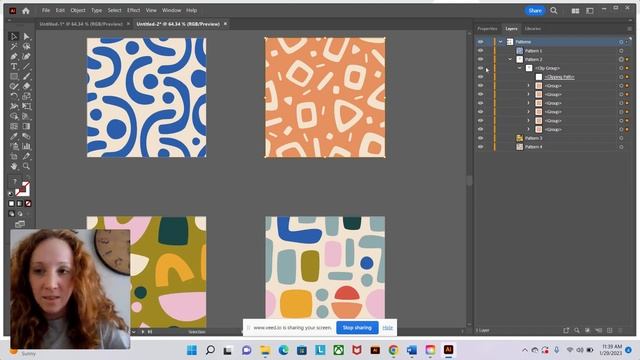Switch to the Properties tab
Viewport: 640px width, 360px height.
[x=487, y=29]
